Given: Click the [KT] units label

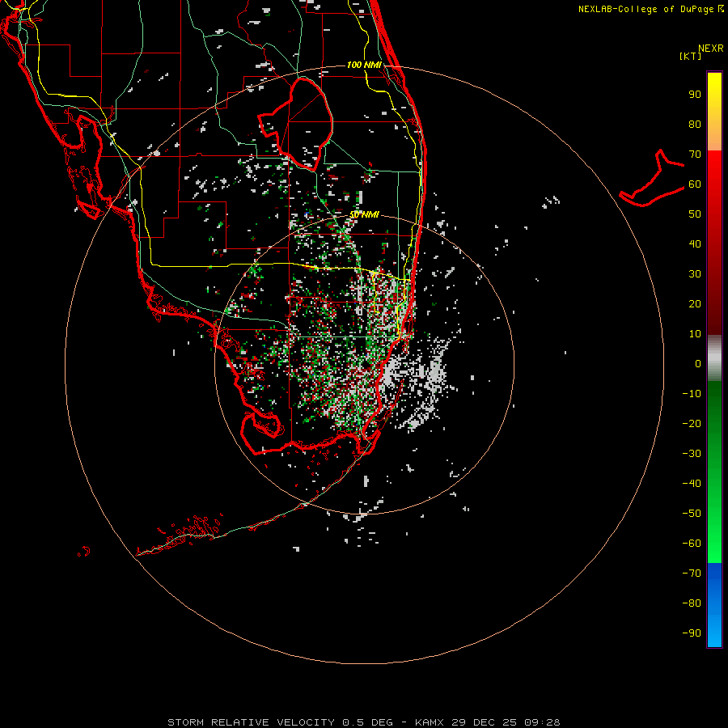Looking at the screenshot, I should tap(691, 56).
